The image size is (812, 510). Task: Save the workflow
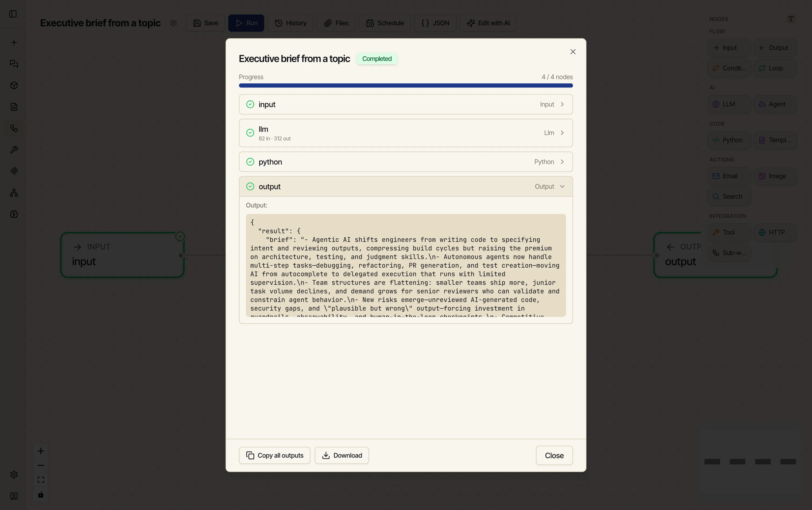tap(205, 23)
